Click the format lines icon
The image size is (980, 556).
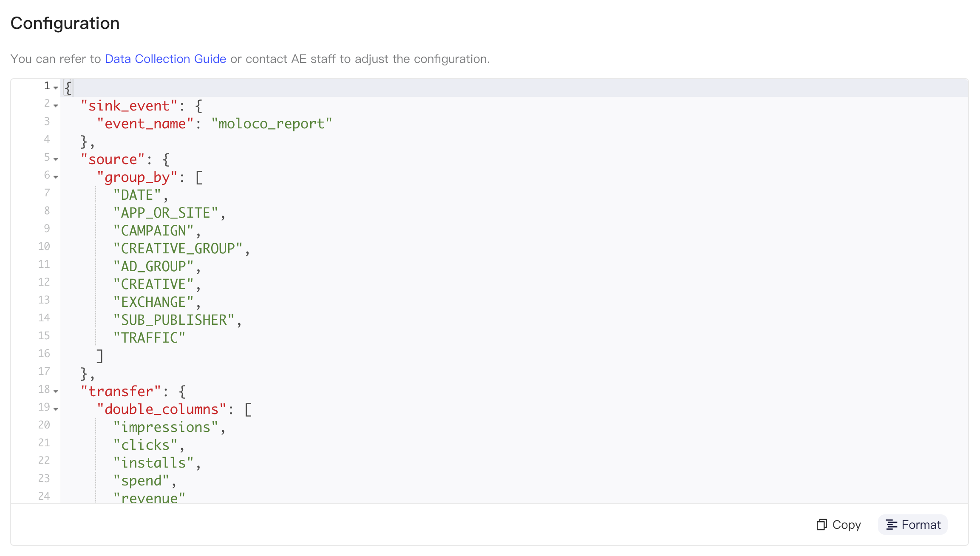(x=891, y=525)
